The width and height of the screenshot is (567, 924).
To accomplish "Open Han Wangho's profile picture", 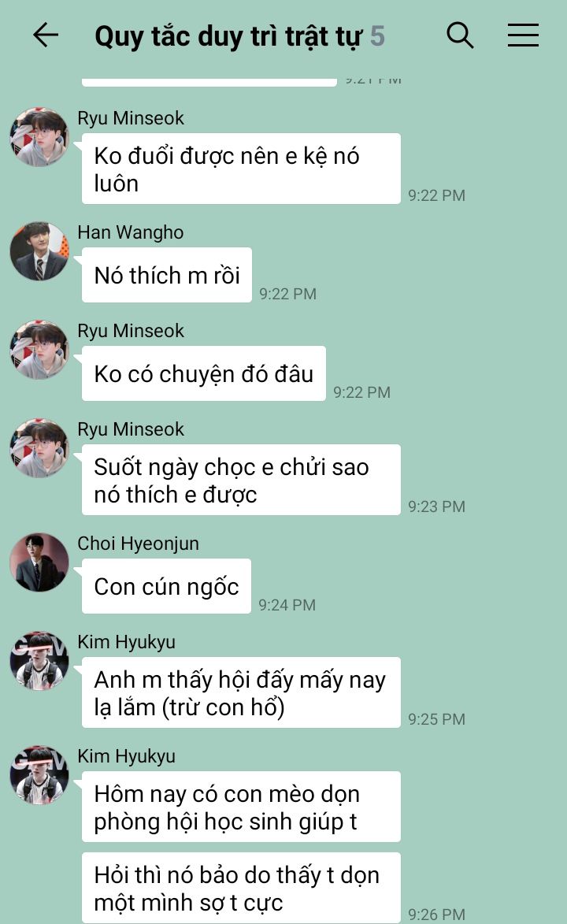I will pyautogui.click(x=39, y=251).
